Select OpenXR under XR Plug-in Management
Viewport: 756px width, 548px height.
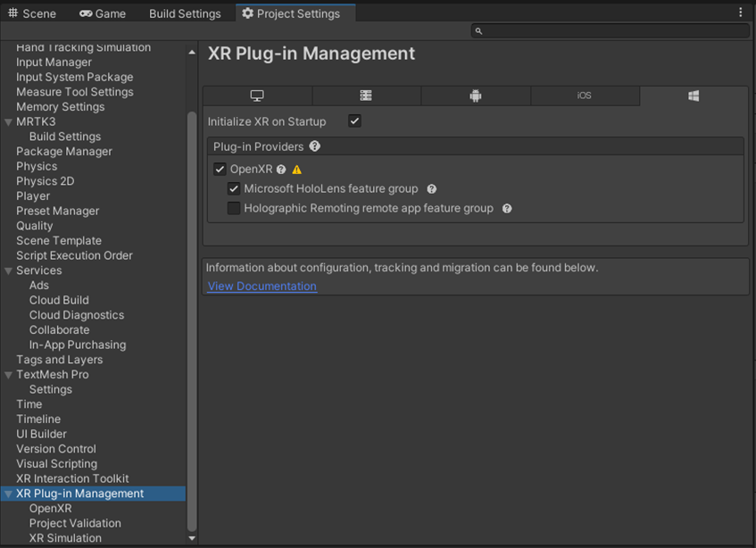tap(51, 509)
